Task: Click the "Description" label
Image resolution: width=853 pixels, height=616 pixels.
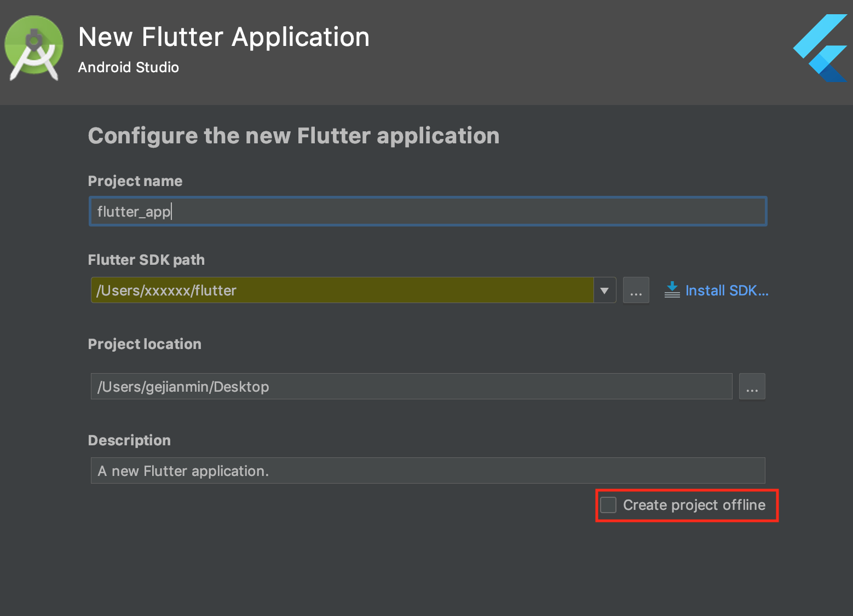Action: tap(129, 440)
